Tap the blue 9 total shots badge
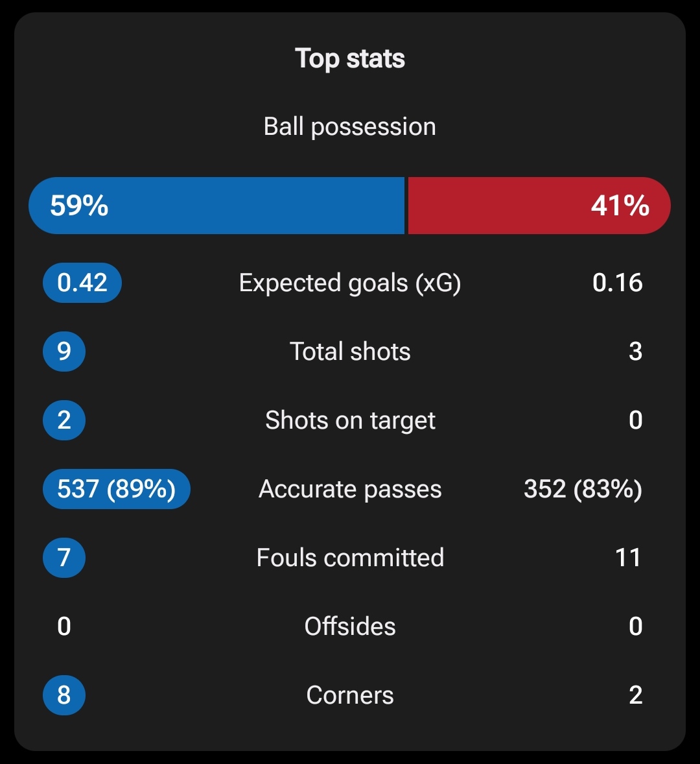This screenshot has width=700, height=764. point(64,352)
